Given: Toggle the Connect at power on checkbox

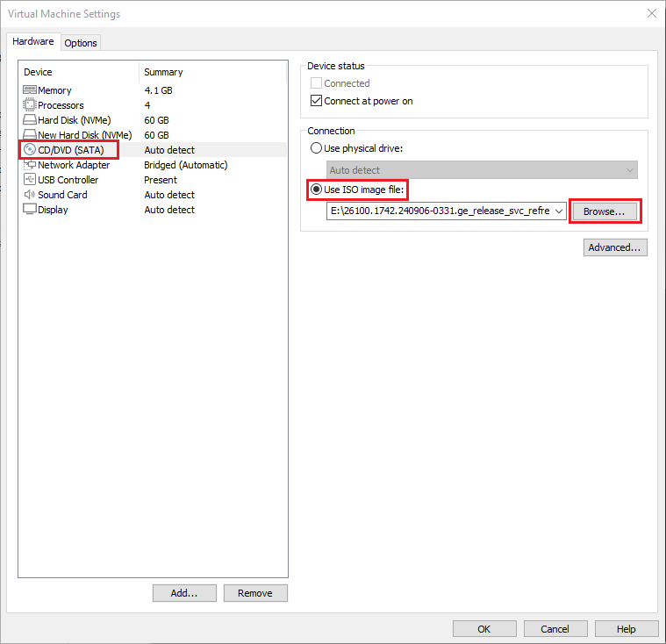Looking at the screenshot, I should click(318, 101).
